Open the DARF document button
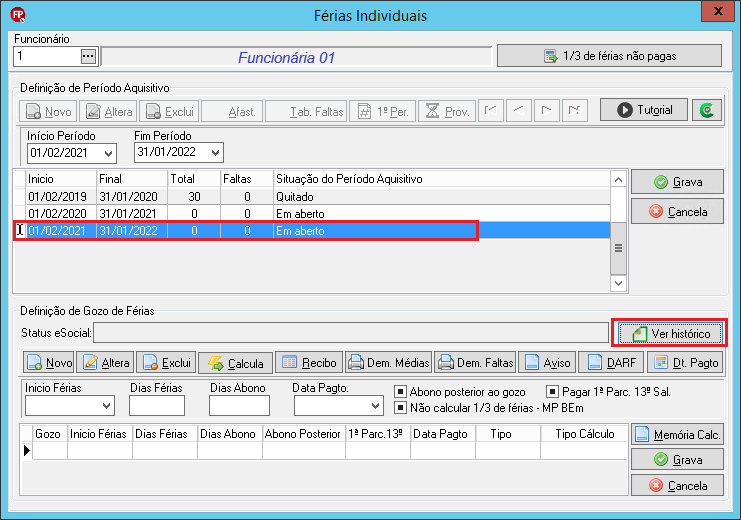 [611, 363]
